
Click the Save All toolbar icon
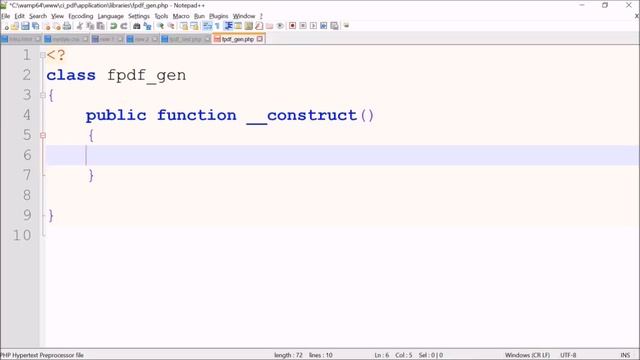pos(36,26)
